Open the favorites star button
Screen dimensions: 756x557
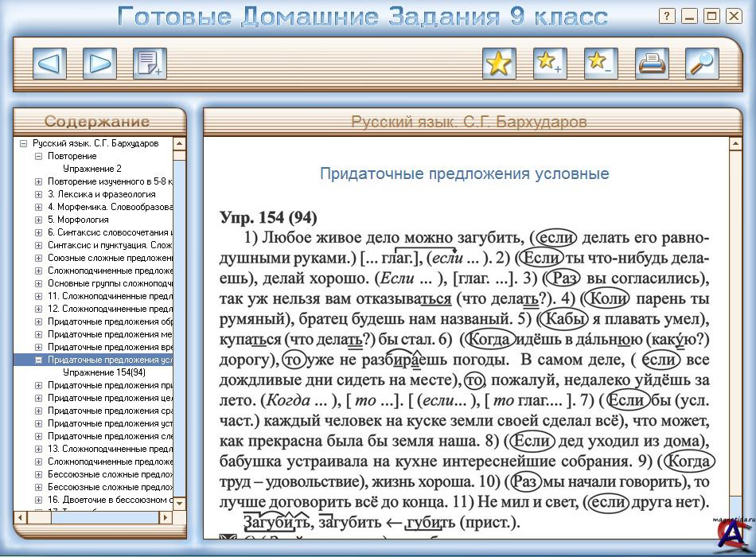pyautogui.click(x=500, y=64)
